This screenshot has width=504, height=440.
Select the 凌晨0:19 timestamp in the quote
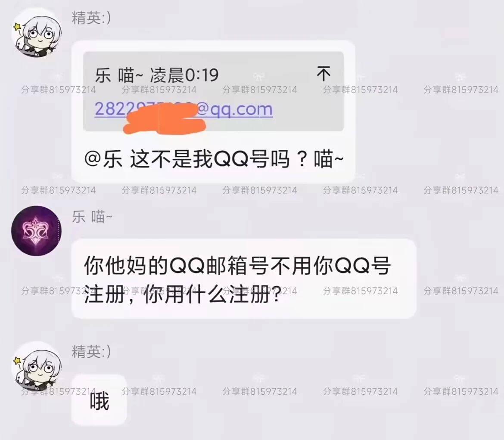coord(184,75)
